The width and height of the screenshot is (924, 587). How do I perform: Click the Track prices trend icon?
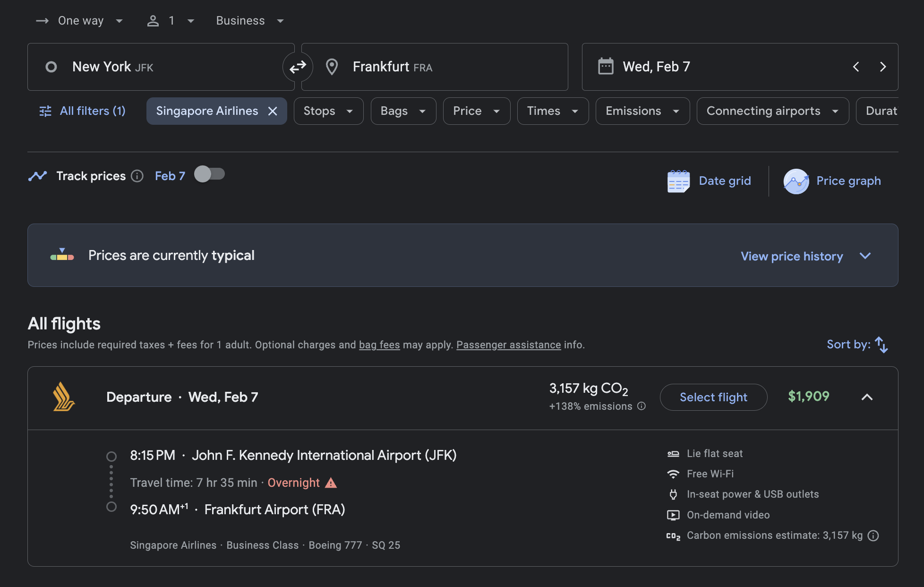point(38,176)
